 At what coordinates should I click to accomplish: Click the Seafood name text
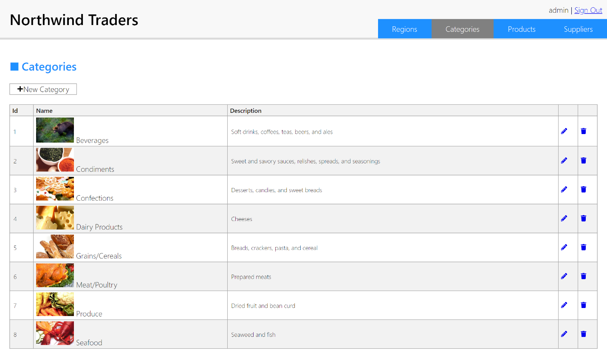click(89, 343)
